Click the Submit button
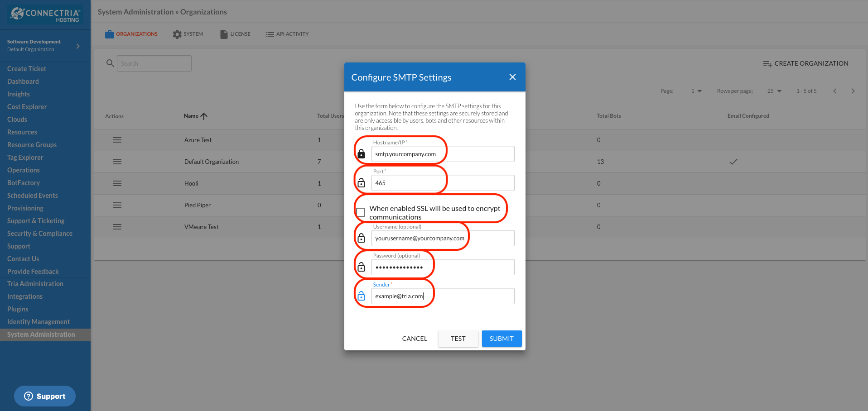Image resolution: width=868 pixels, height=411 pixels. 502,339
